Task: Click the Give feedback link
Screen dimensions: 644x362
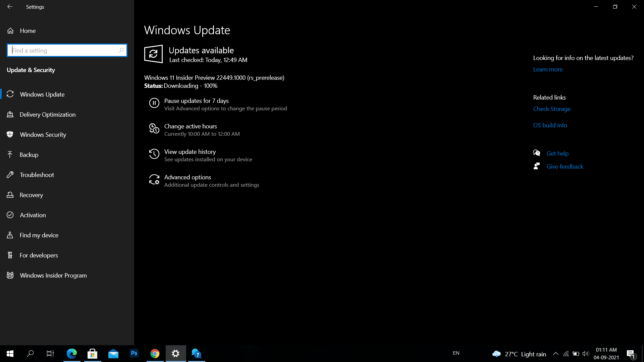Action: pyautogui.click(x=565, y=167)
